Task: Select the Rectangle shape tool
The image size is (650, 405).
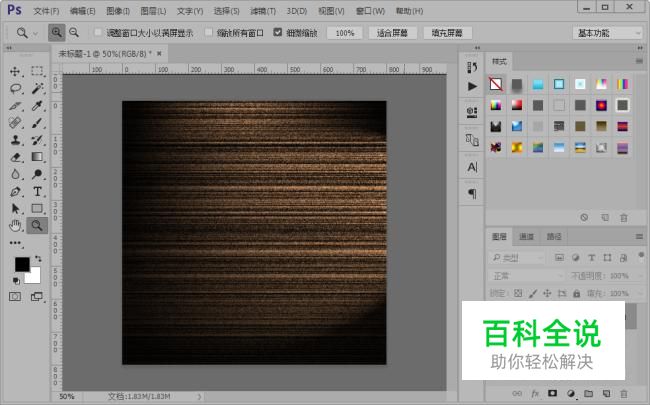Action: (37, 209)
